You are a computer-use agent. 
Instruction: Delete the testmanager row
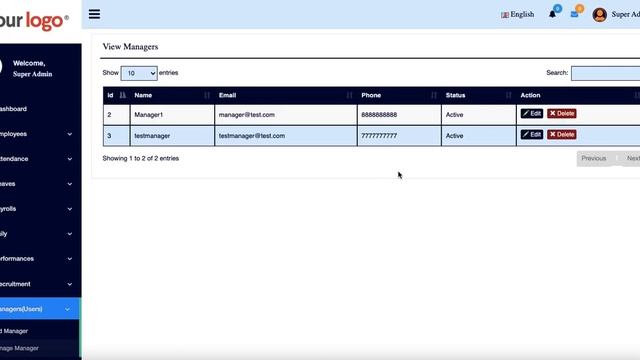tap(562, 134)
